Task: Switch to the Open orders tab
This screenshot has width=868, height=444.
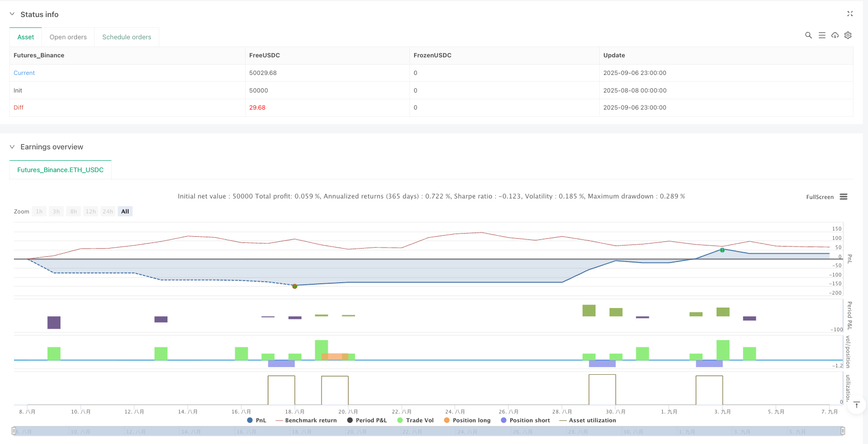Action: (68, 37)
